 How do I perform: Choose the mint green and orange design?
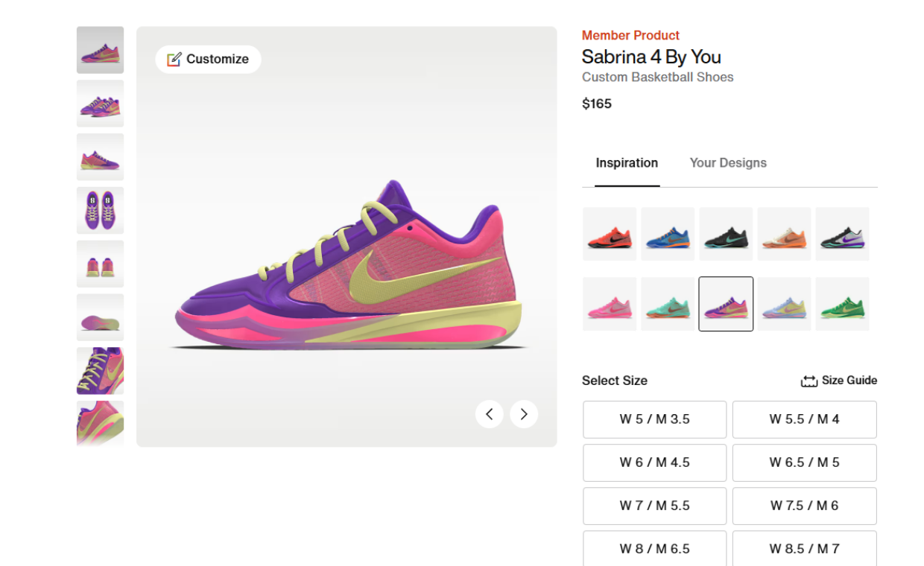point(668,304)
